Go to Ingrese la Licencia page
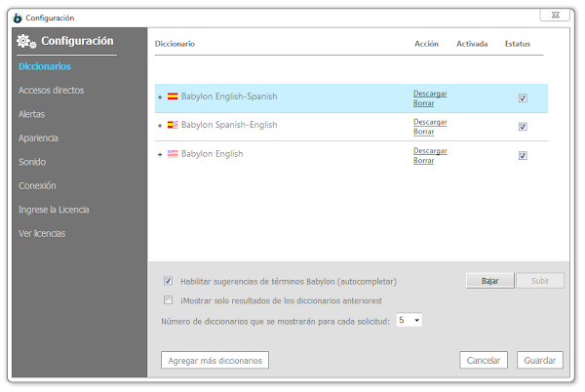 pos(54,210)
